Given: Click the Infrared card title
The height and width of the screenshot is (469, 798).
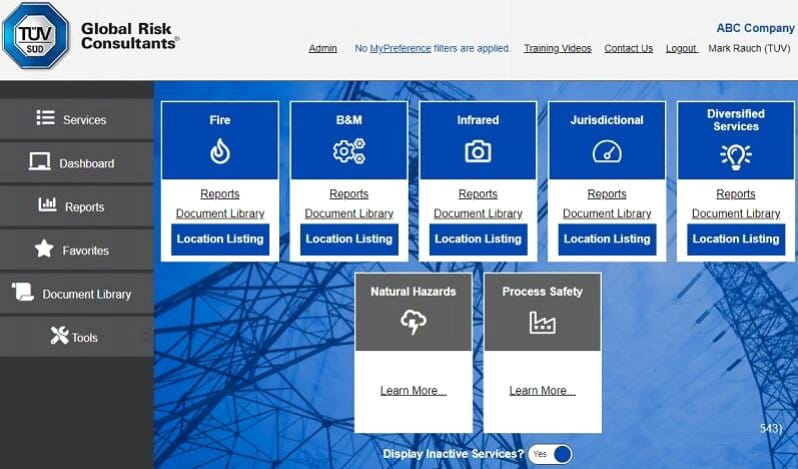Looking at the screenshot, I should click(478, 120).
